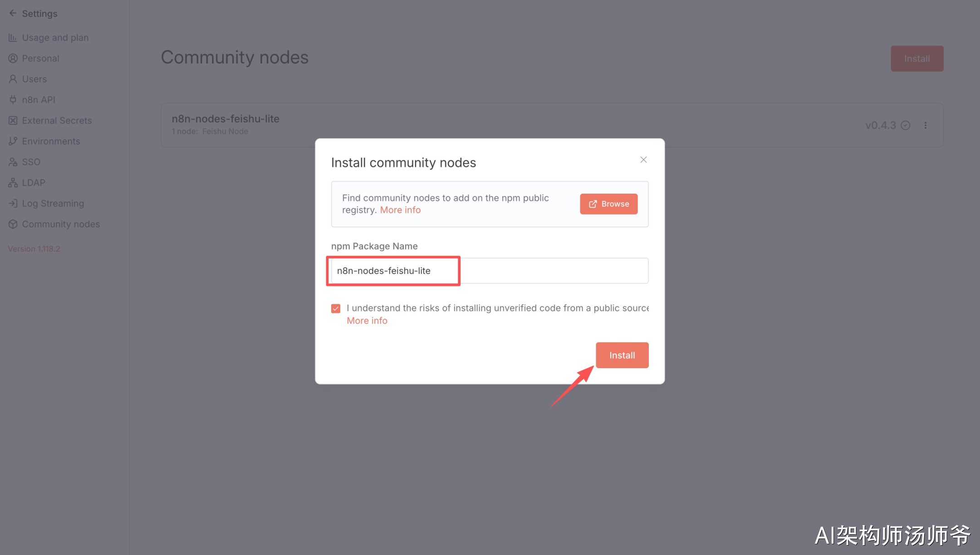Open Usage and plan settings
Image resolution: width=980 pixels, height=555 pixels.
coord(55,38)
